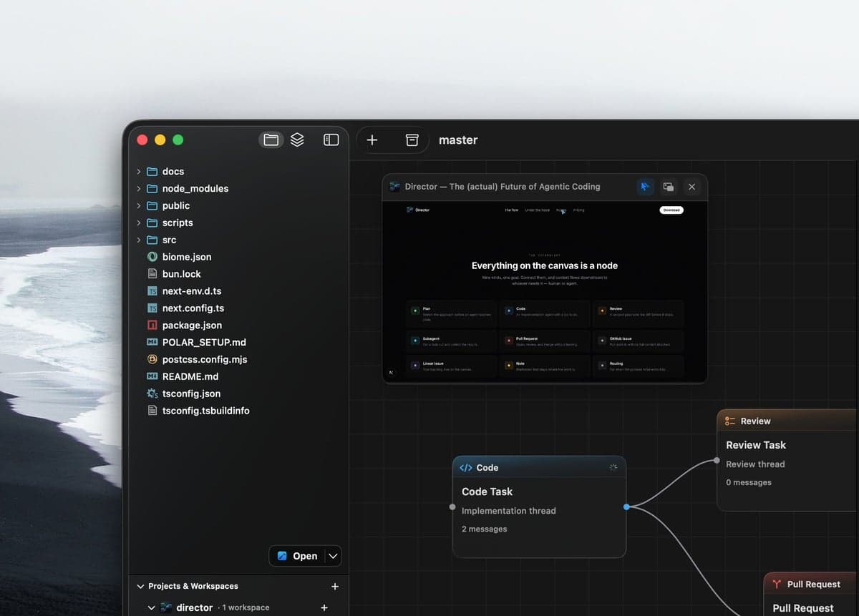Click the postcss.config.mjs file icon
The width and height of the screenshot is (859, 616).
tap(152, 360)
